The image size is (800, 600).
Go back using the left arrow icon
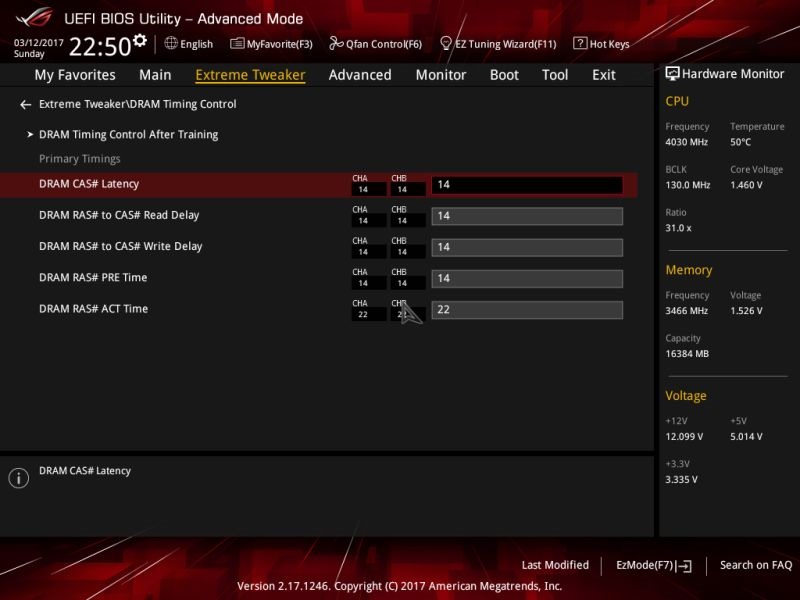point(26,105)
